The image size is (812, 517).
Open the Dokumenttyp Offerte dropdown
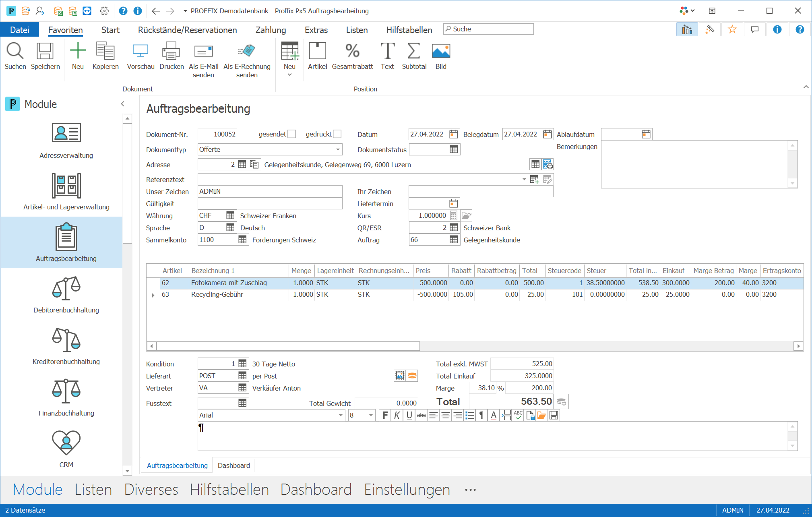tap(338, 149)
